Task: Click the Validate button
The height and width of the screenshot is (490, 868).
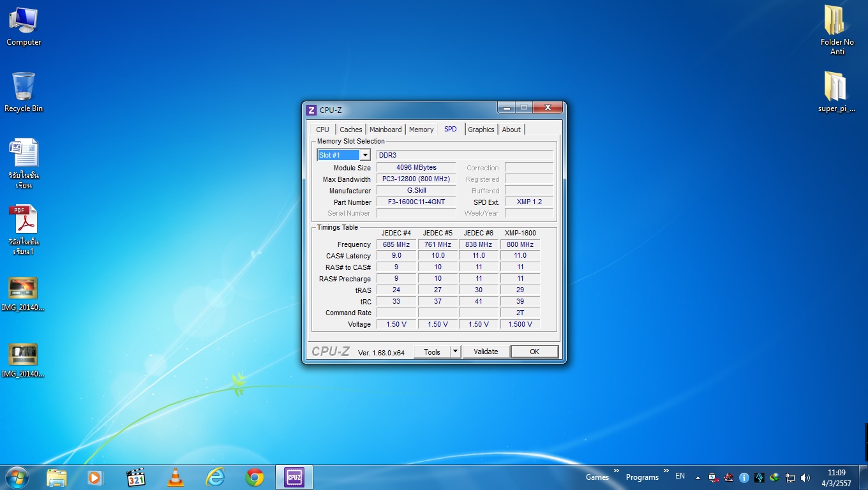Action: tap(486, 352)
